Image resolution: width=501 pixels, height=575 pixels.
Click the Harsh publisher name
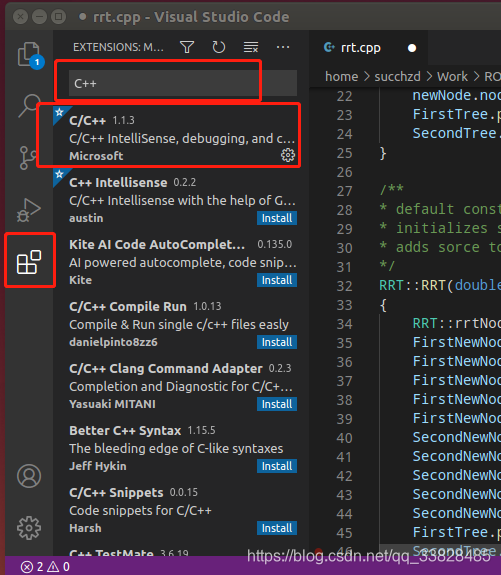pyautogui.click(x=85, y=528)
